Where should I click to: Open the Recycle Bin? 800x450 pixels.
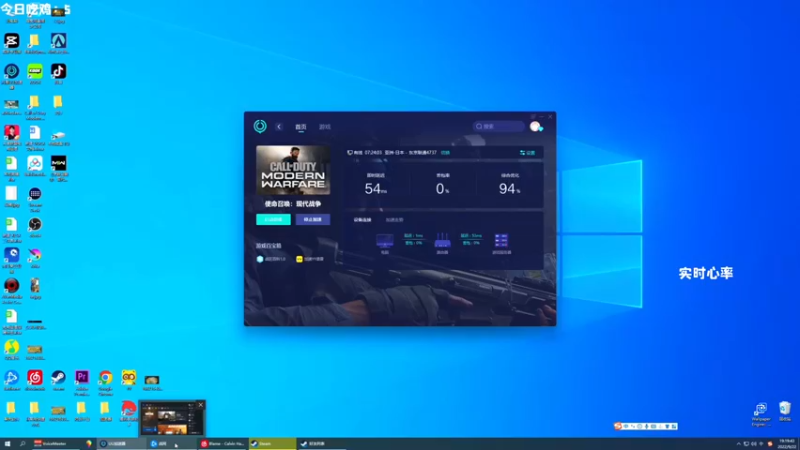[x=784, y=408]
